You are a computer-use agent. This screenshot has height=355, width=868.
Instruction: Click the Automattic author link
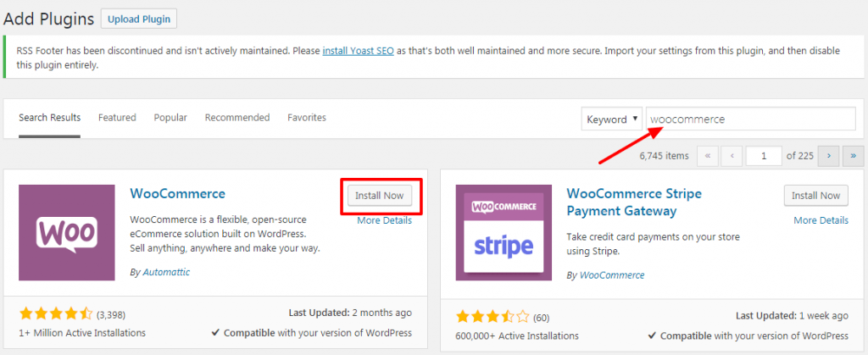[166, 272]
